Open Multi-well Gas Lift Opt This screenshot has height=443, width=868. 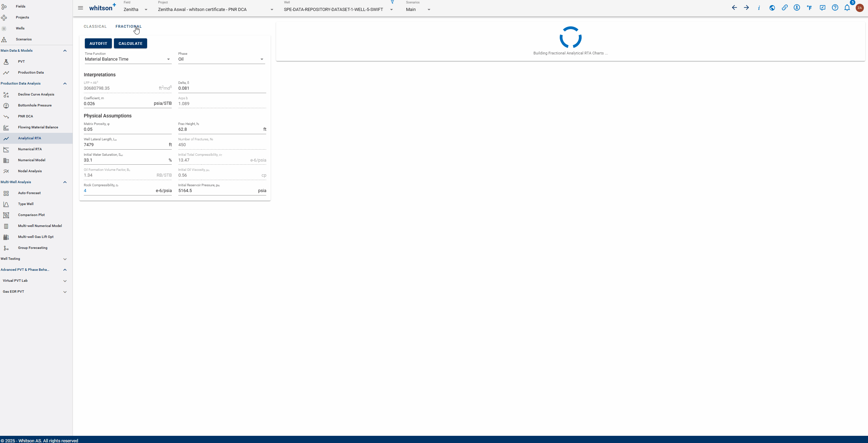click(x=36, y=237)
